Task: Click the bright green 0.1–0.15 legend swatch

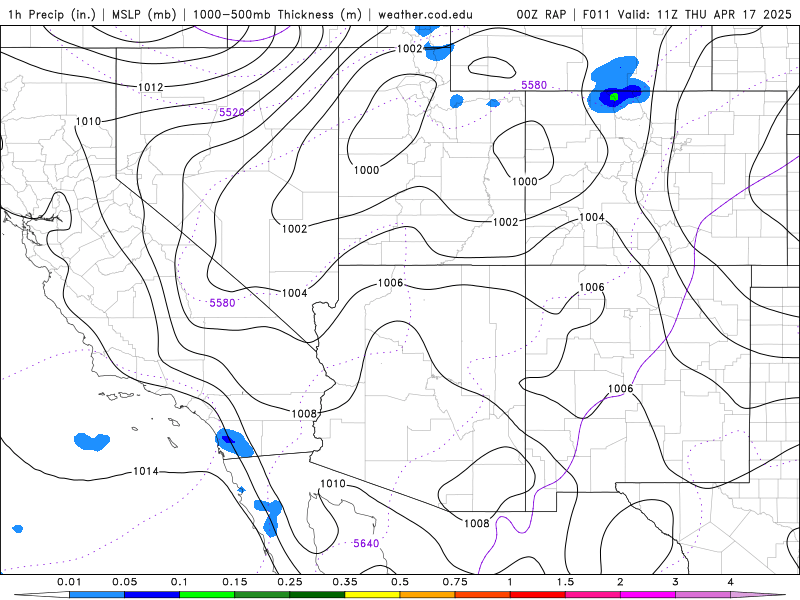Action: pos(207,595)
